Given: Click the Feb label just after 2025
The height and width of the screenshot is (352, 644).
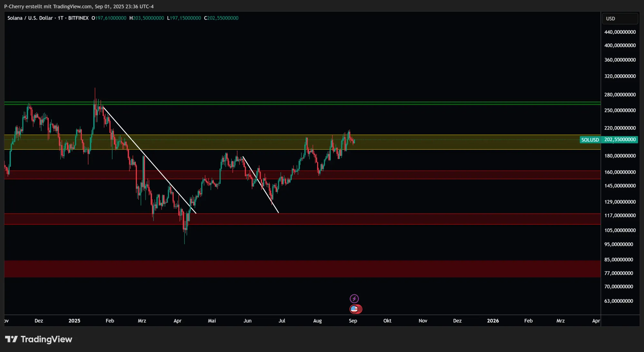Looking at the screenshot, I should pos(110,321).
